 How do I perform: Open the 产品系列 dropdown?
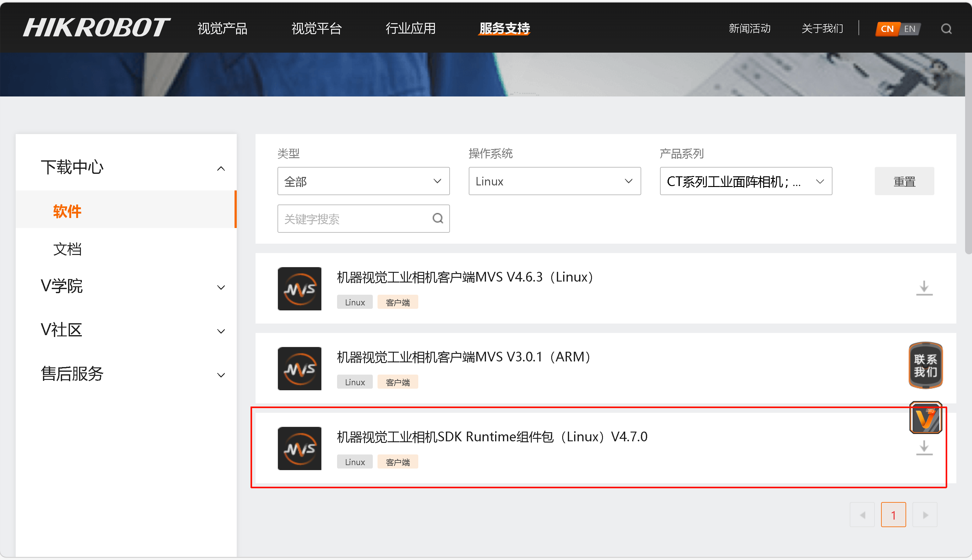pos(746,181)
